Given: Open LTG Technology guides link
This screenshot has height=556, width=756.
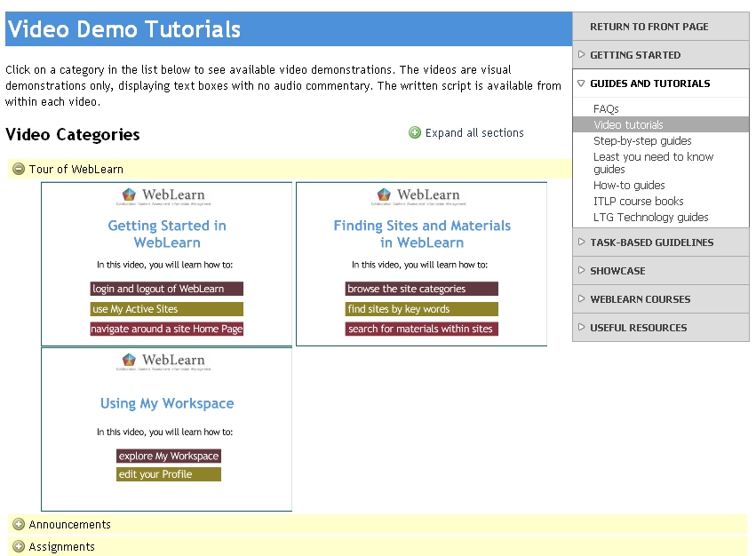Looking at the screenshot, I should click(650, 218).
